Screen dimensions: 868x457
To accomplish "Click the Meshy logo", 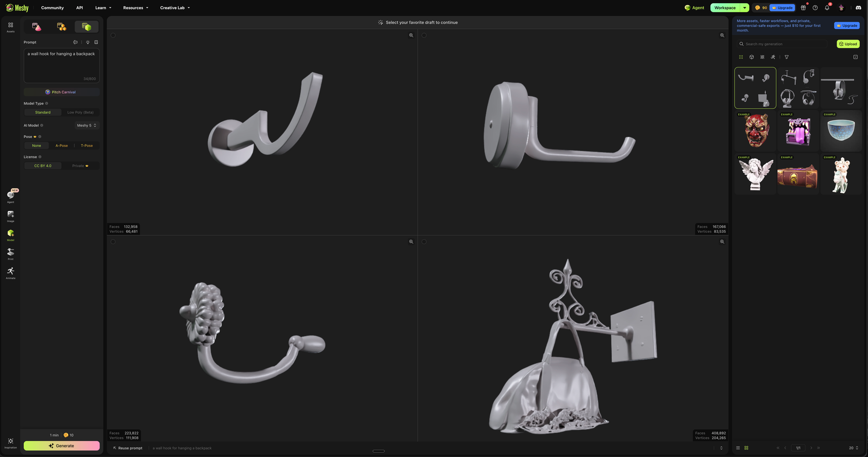I will 17,7.
